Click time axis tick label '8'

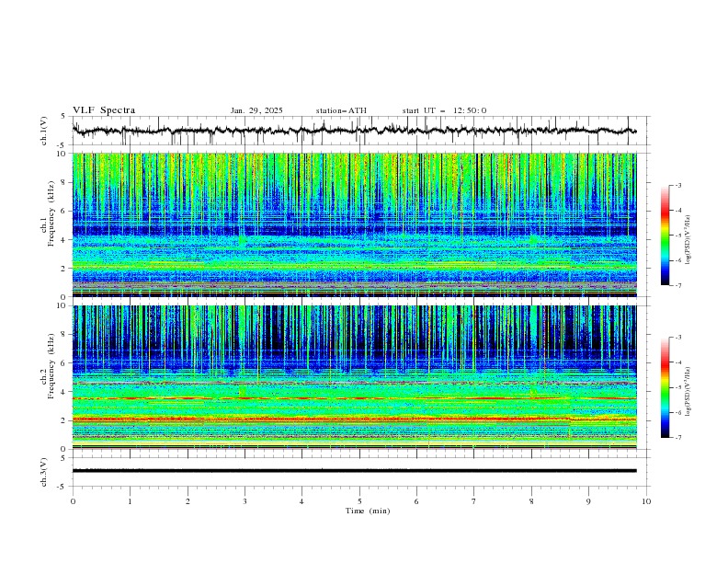click(531, 501)
